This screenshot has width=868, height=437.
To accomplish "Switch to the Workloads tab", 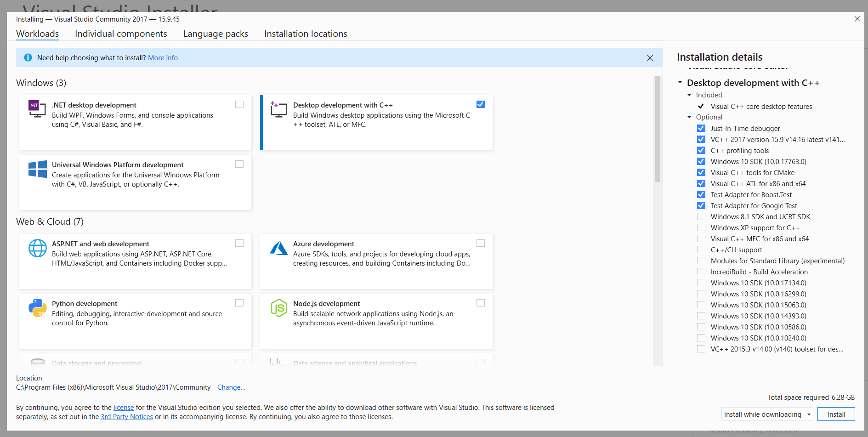I will [x=38, y=34].
